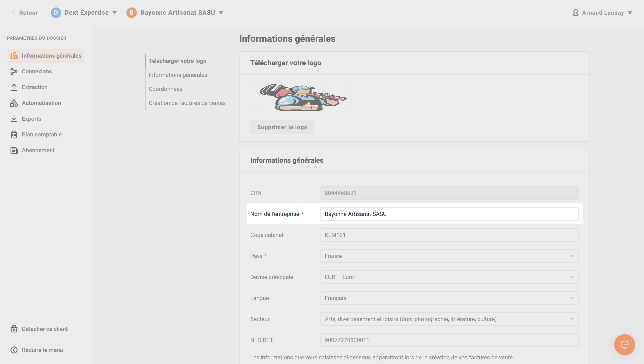Click the plumber logo image

[x=303, y=97]
